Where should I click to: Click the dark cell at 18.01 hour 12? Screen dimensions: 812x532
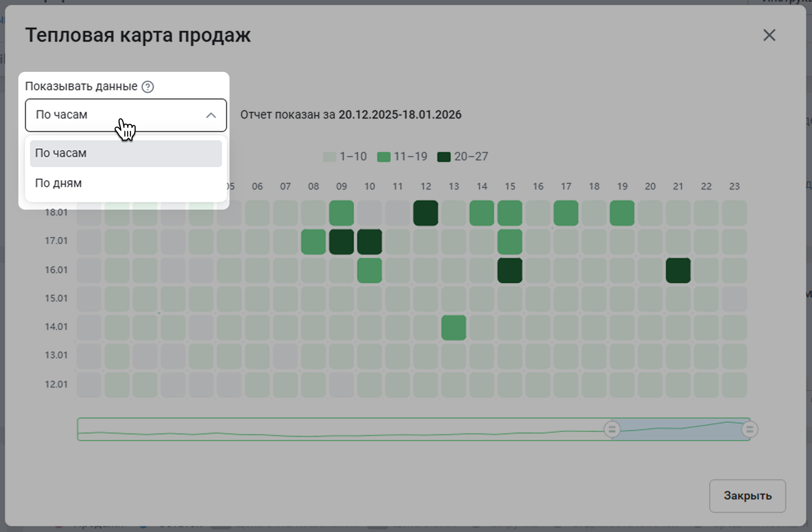point(426,213)
